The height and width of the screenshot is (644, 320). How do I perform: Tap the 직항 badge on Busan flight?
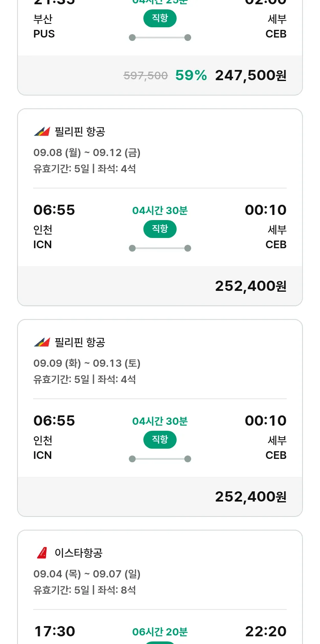coord(160,18)
